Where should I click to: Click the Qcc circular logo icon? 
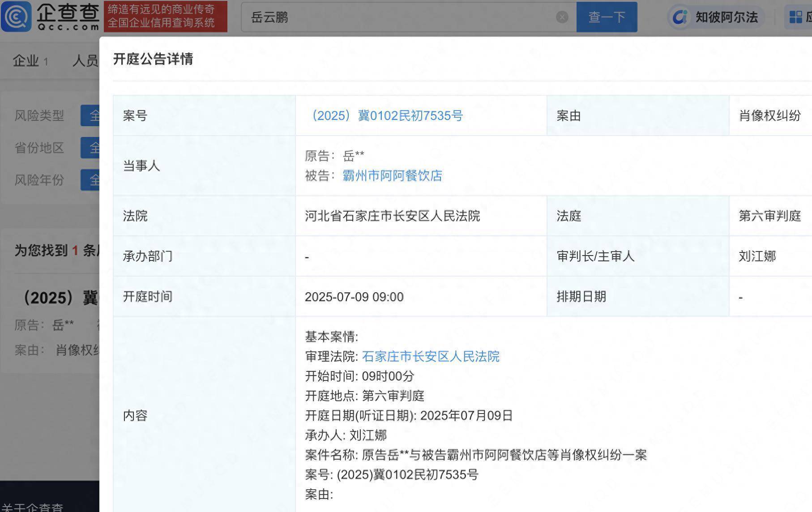pos(16,17)
